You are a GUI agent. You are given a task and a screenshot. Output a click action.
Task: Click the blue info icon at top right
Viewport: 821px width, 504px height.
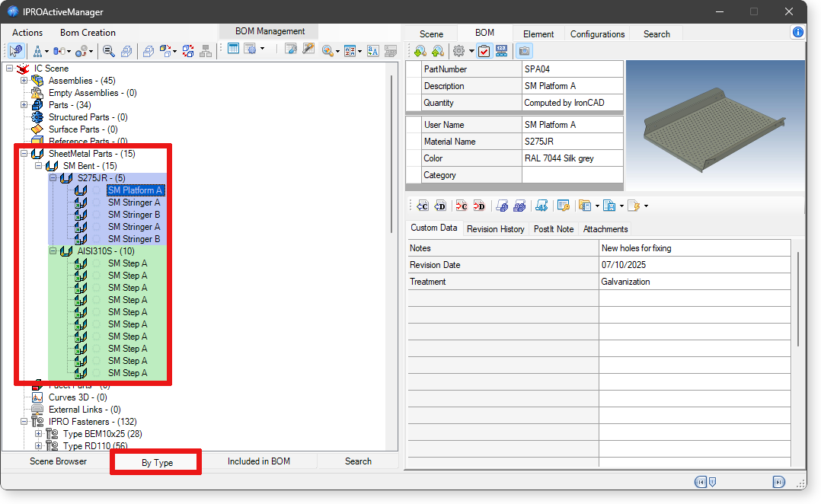pyautogui.click(x=797, y=32)
